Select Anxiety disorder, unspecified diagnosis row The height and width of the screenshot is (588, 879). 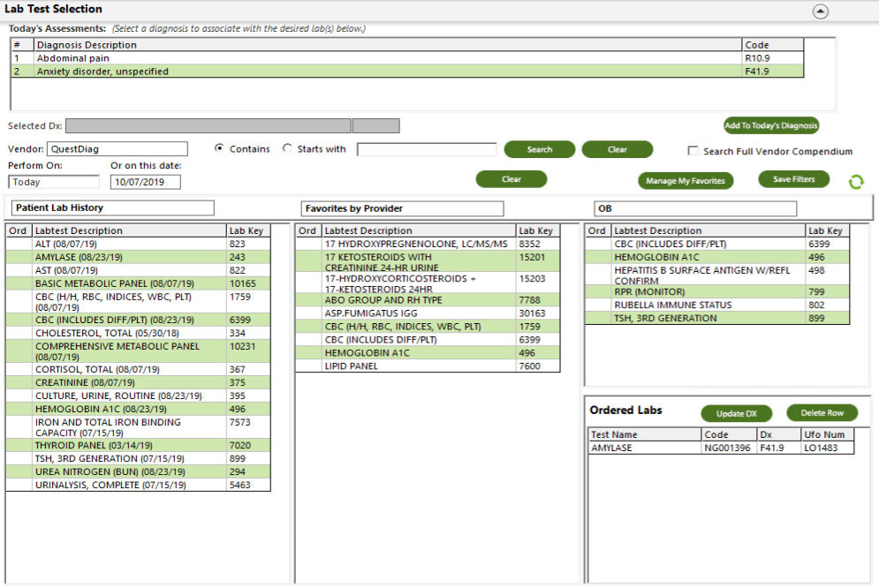(x=407, y=72)
